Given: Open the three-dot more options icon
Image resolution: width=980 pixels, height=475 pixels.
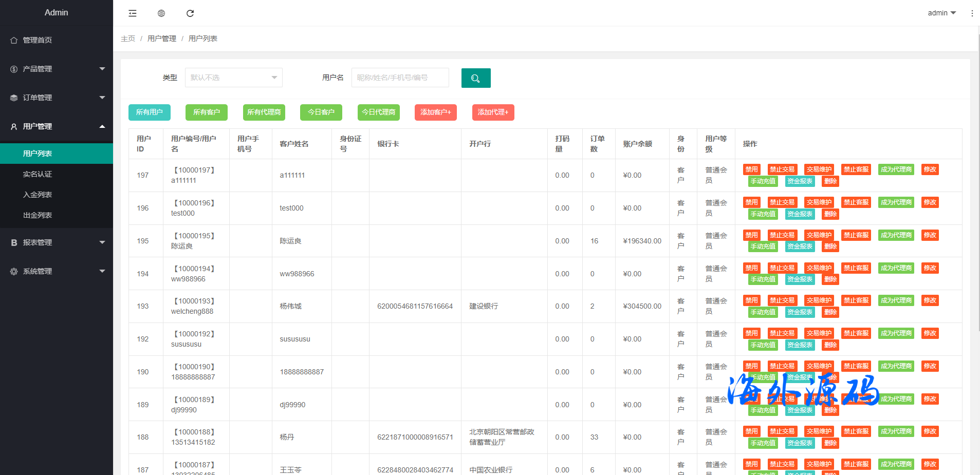Looking at the screenshot, I should [972, 13].
